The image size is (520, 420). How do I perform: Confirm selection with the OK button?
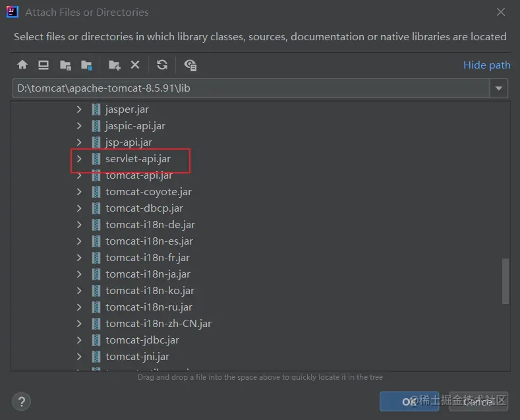pos(409,402)
